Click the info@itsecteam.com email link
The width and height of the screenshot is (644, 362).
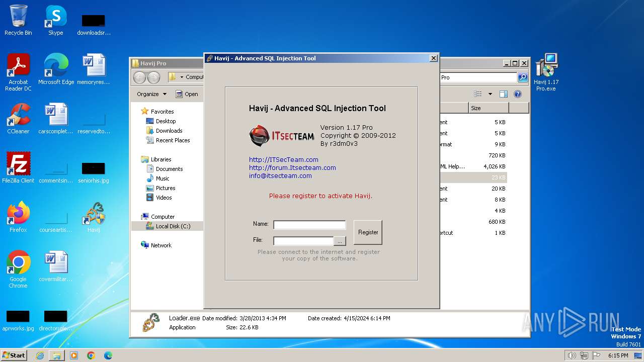pos(280,176)
